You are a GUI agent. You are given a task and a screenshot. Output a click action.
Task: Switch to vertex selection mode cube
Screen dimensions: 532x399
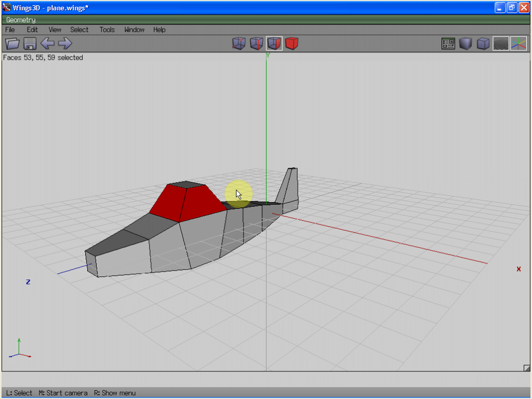238,44
